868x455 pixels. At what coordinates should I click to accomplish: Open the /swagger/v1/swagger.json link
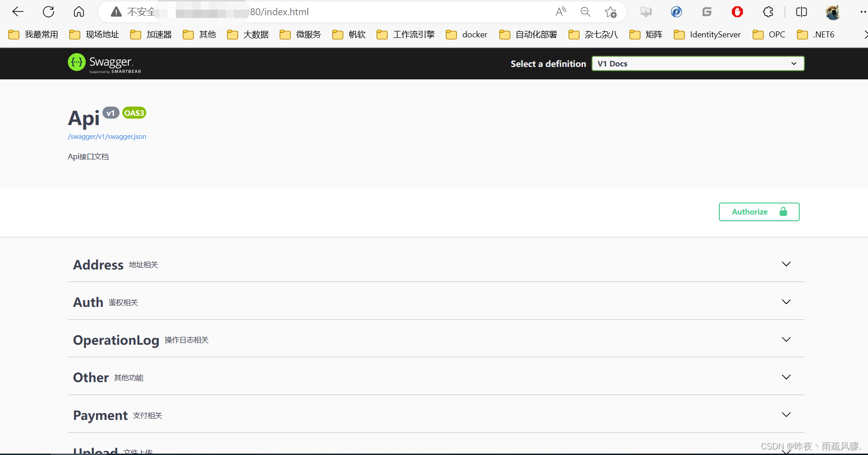point(107,137)
